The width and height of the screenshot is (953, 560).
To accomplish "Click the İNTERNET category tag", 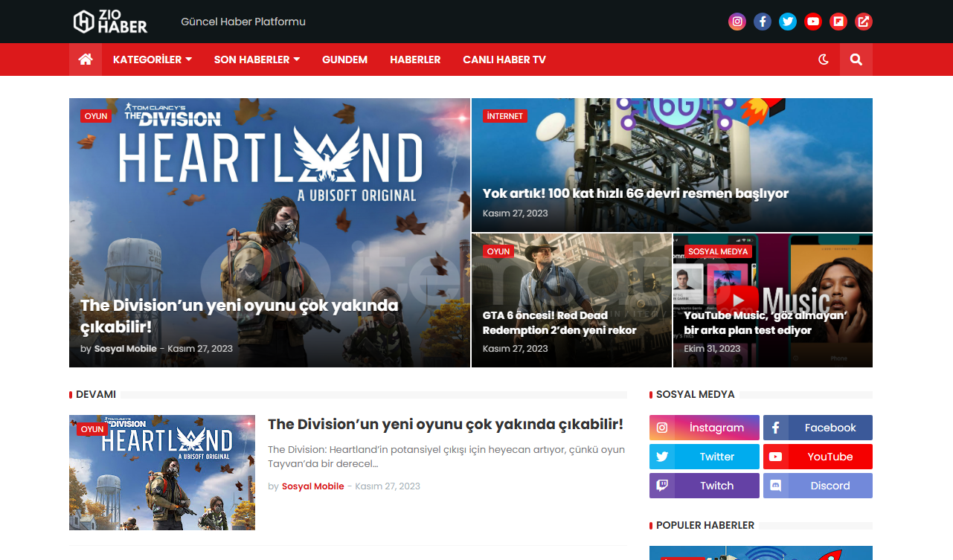I will [x=505, y=116].
